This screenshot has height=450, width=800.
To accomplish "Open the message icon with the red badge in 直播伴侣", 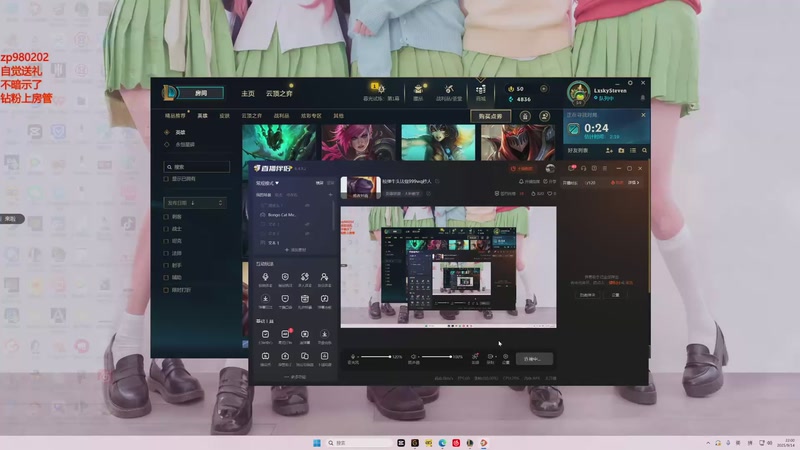I will (571, 168).
